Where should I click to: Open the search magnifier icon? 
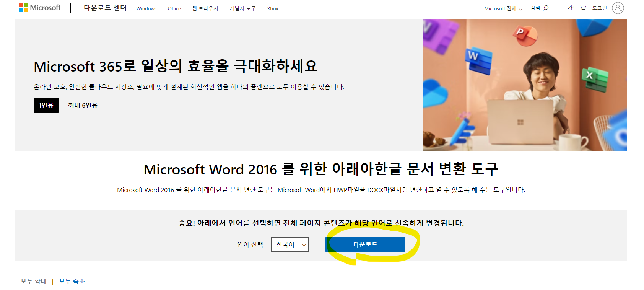(546, 8)
